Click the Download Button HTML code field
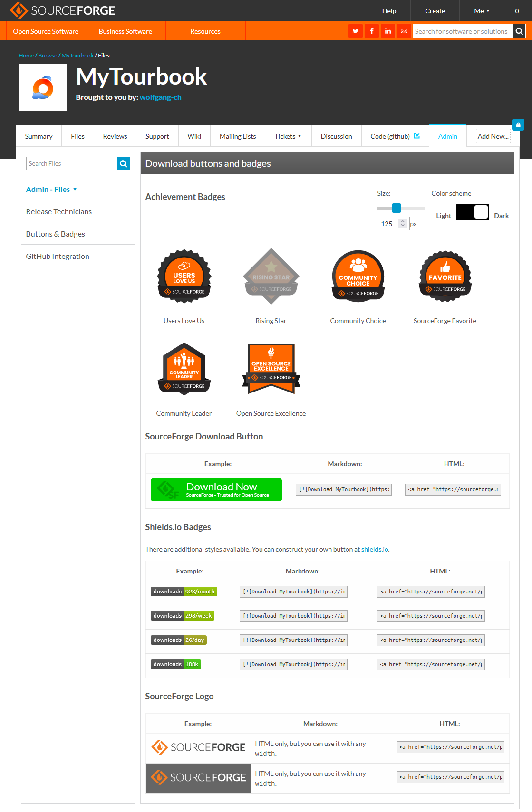This screenshot has height=812, width=532. [453, 489]
